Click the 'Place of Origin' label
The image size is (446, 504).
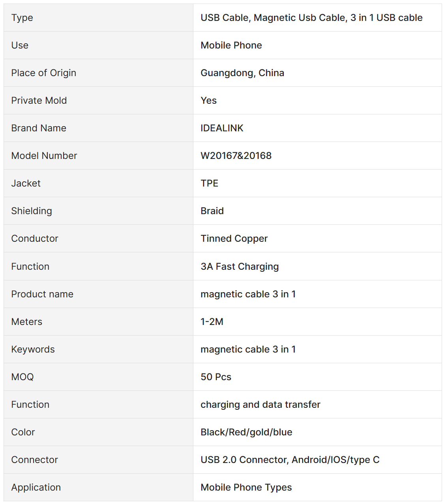coord(43,73)
